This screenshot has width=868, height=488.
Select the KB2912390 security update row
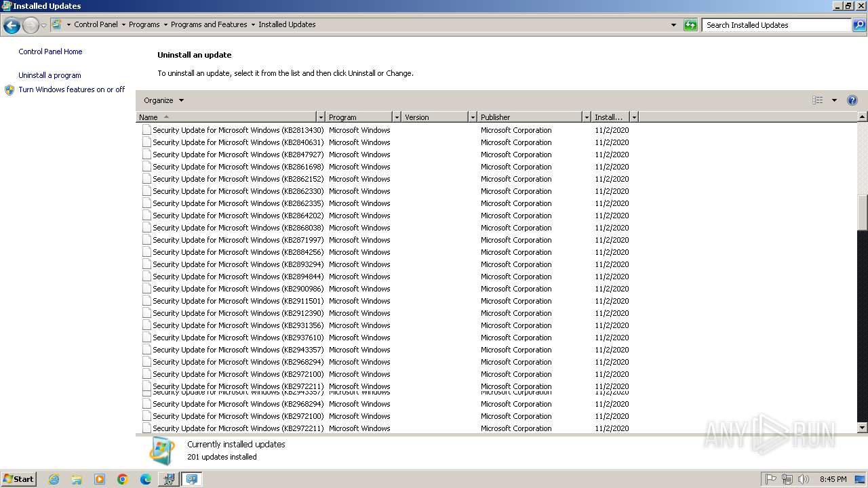tap(385, 313)
